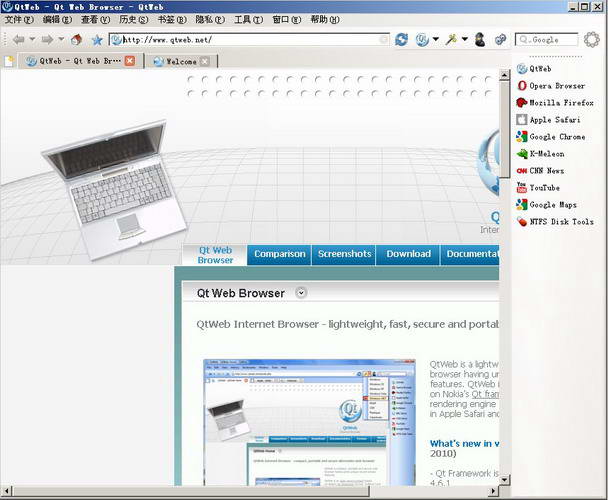Viewport: 608px width, 500px height.
Task: Close the QtWeb - Qt Web Br… tab
Action: (x=130, y=61)
